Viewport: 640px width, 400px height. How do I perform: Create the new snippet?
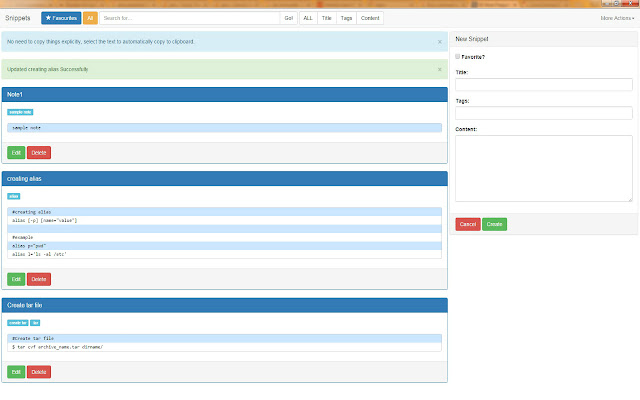pyautogui.click(x=494, y=224)
